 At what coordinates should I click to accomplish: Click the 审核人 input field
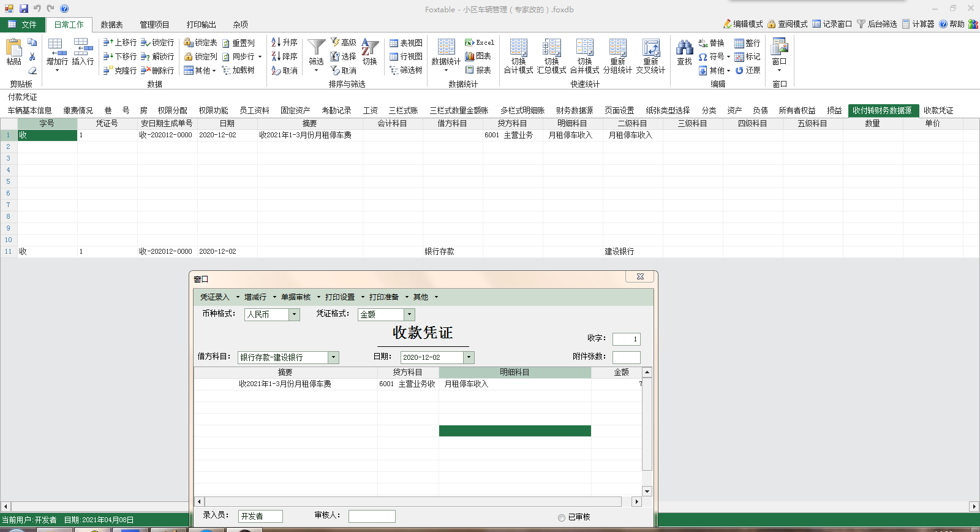tap(372, 516)
